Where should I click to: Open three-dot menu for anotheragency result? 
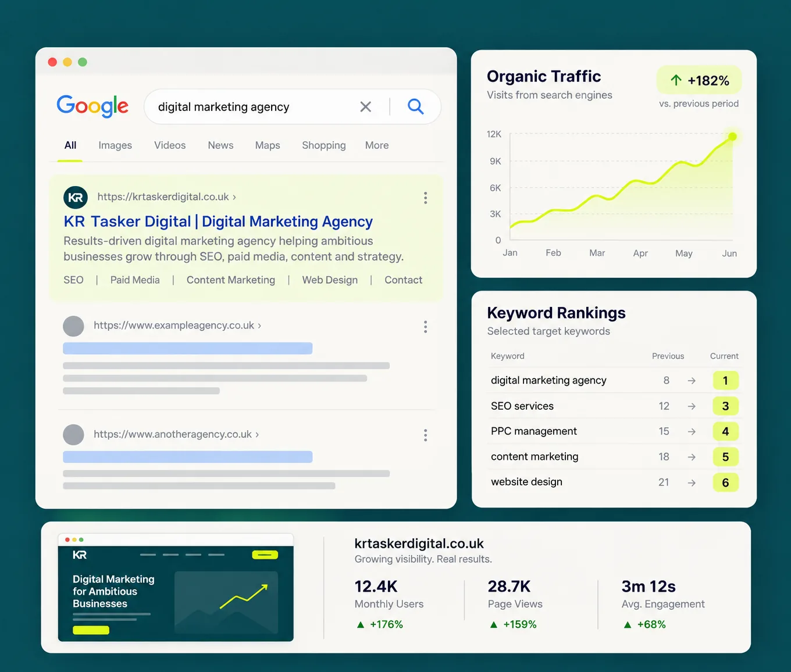click(x=426, y=435)
